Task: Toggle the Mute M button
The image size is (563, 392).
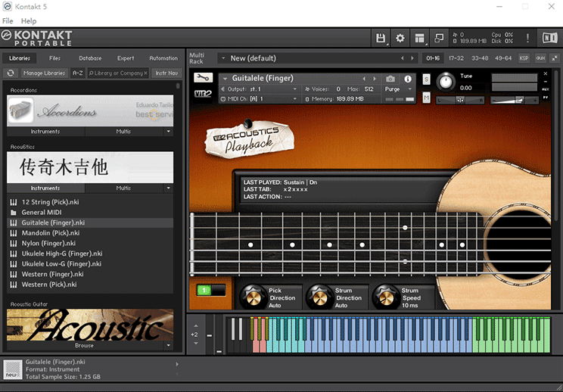Action: tap(426, 98)
